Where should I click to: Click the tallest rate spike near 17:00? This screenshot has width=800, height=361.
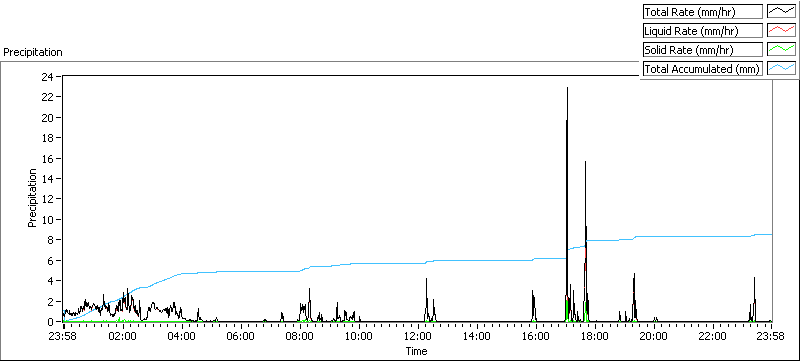567,204
